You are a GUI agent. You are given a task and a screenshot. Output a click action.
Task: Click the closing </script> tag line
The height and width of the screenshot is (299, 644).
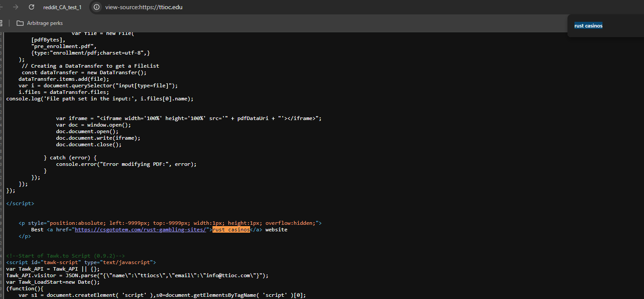click(20, 203)
